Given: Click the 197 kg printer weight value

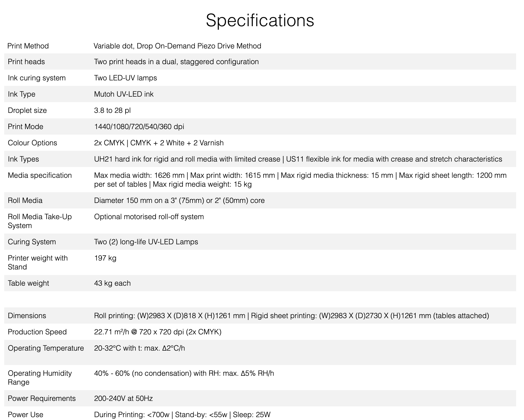Looking at the screenshot, I should point(105,258).
